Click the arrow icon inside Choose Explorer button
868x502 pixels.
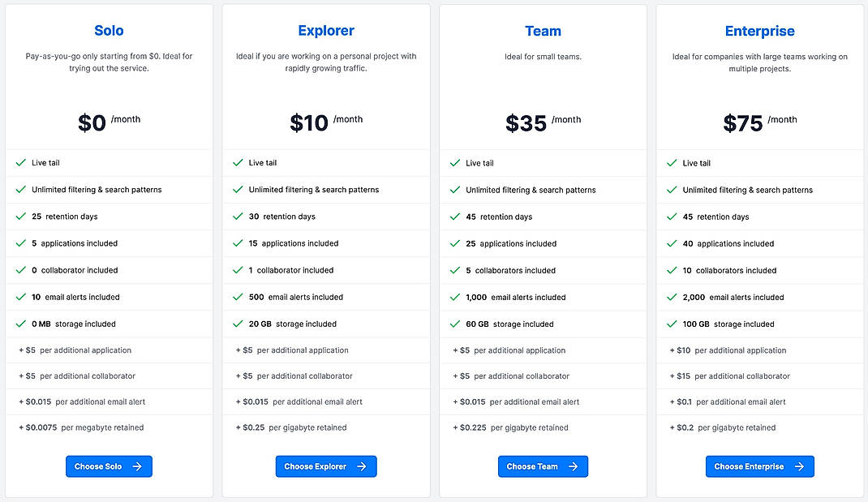360,466
